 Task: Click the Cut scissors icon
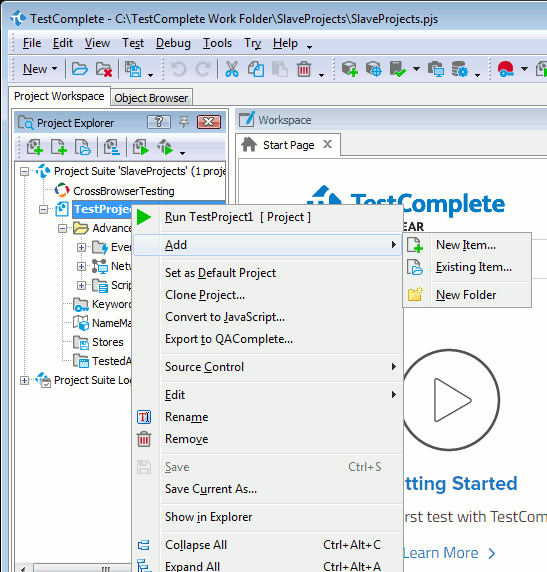click(232, 69)
